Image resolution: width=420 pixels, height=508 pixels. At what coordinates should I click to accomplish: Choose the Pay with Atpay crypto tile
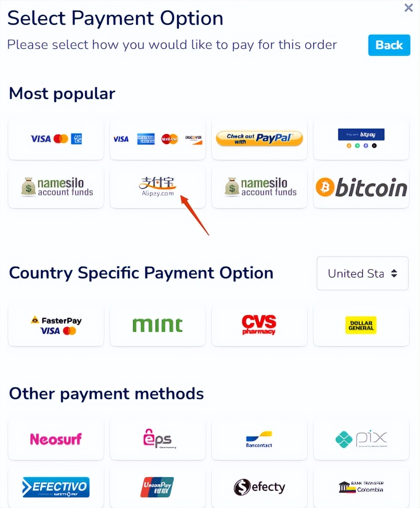(361, 139)
